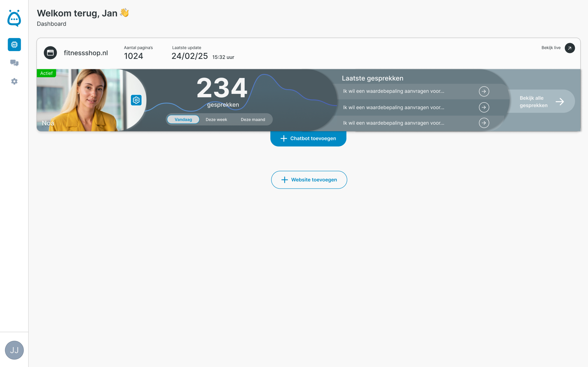This screenshot has width=588, height=367.
Task: Open settings via the sidebar gear icon
Action: click(x=14, y=81)
